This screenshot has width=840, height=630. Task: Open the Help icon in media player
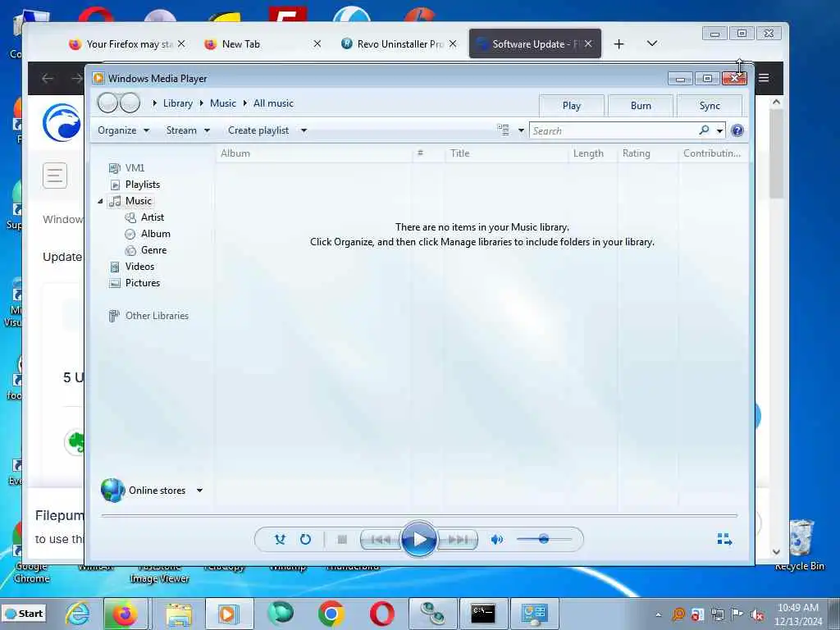point(737,130)
